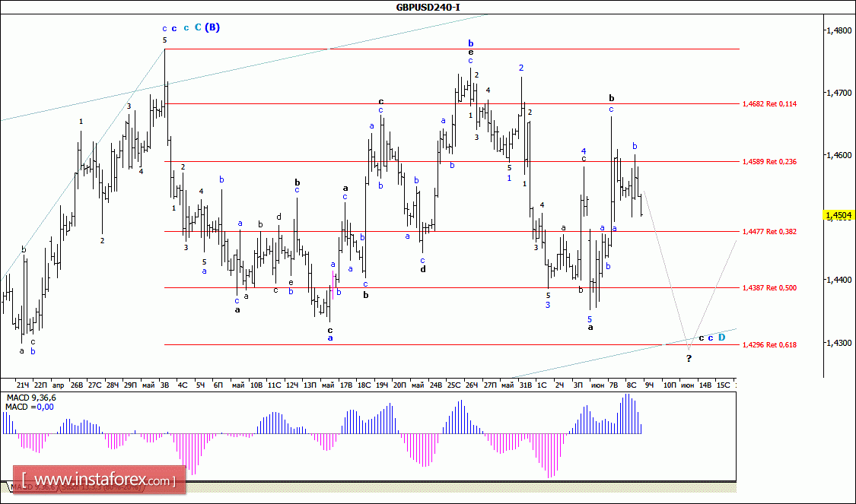Switch to the MACD 9,36,6 bottom tab
The width and height of the screenshot is (856, 504).
click(30, 487)
